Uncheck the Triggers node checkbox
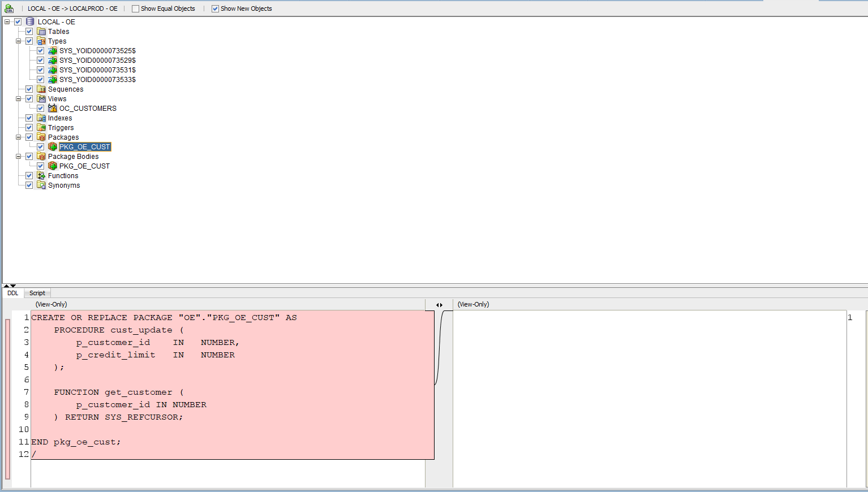This screenshot has height=492, width=868. (x=29, y=127)
